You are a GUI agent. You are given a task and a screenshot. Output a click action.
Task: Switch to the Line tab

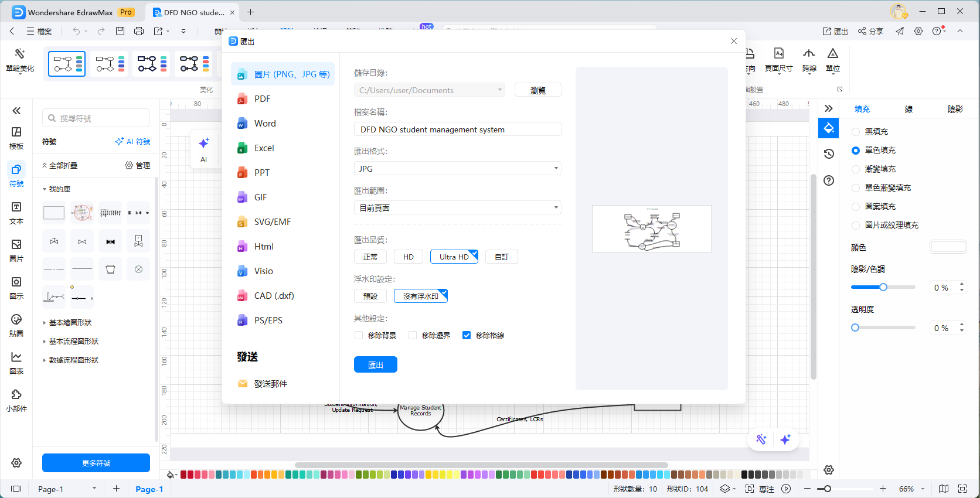pos(908,109)
